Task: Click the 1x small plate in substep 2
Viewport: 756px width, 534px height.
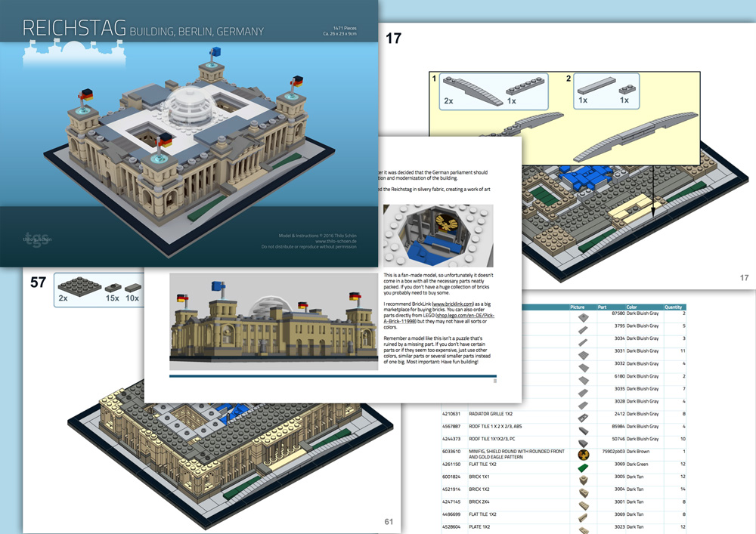Action: tap(627, 90)
